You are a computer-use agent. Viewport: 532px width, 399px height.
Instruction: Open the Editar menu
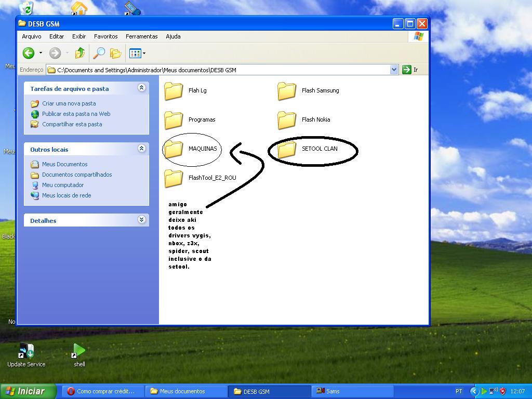pyautogui.click(x=57, y=36)
